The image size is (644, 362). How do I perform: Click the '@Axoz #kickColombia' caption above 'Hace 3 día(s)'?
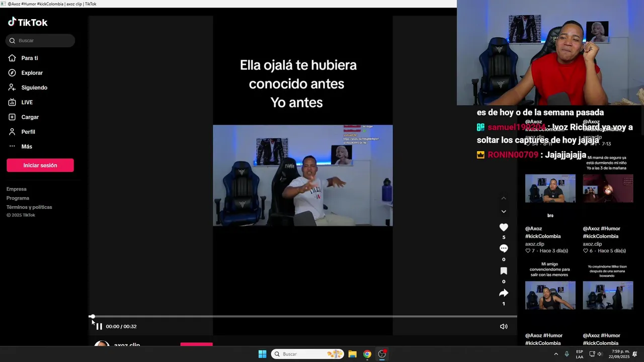(x=543, y=232)
